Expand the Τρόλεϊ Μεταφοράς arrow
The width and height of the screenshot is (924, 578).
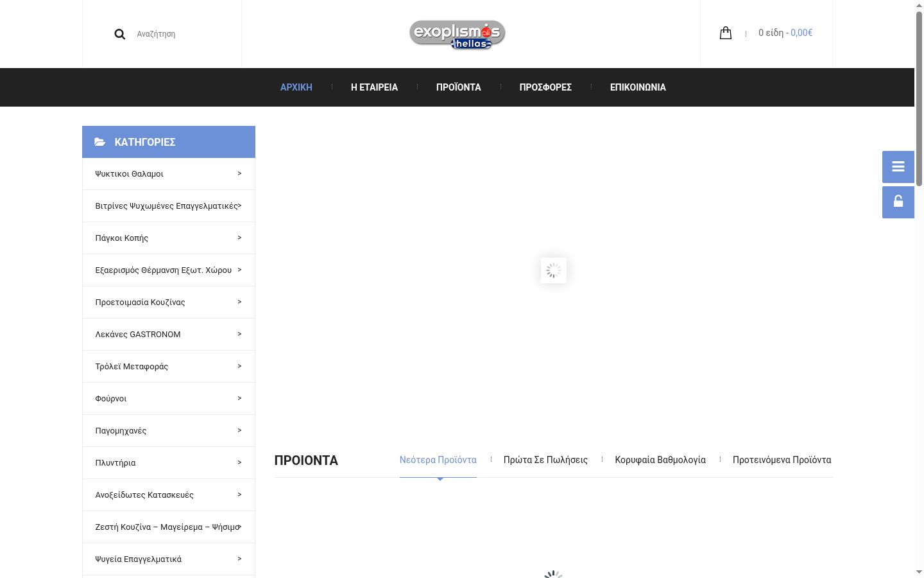pos(239,366)
